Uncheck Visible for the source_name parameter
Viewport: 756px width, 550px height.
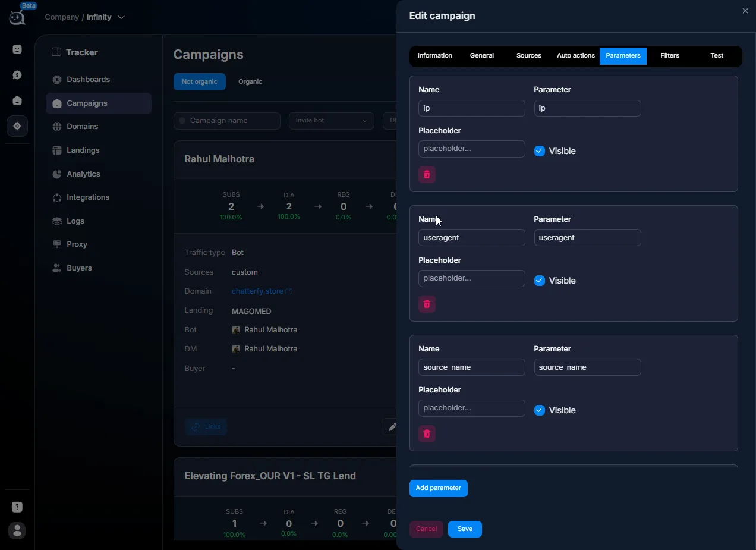540,410
